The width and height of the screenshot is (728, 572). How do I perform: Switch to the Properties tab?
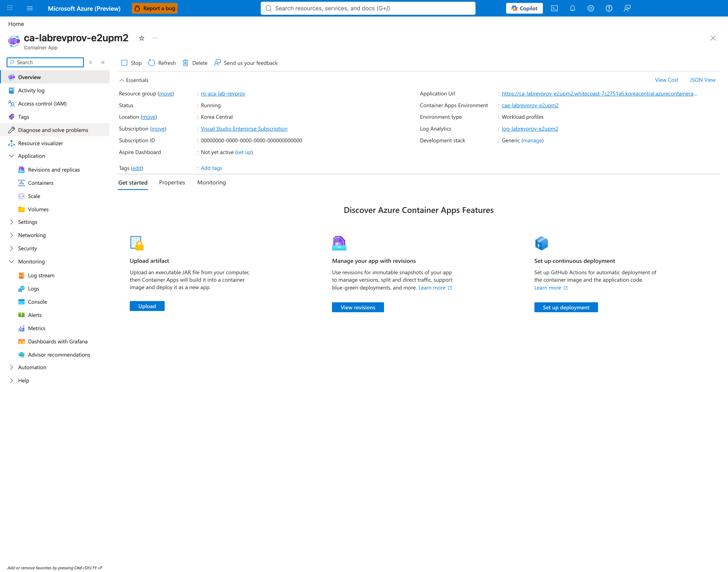172,183
